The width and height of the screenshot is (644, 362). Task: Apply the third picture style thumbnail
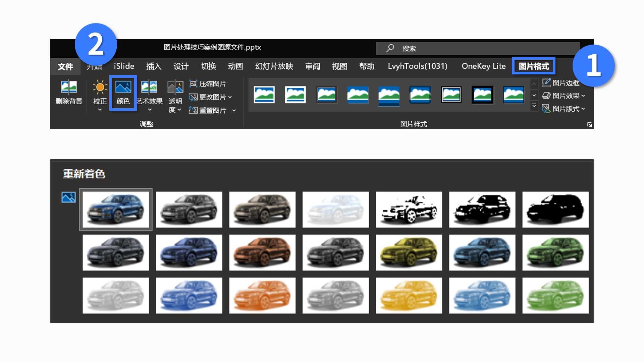(x=326, y=95)
